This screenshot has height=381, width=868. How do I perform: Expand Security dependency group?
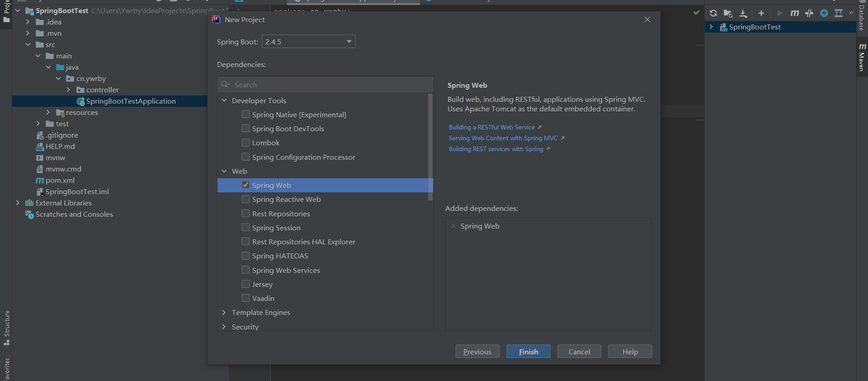(x=224, y=326)
